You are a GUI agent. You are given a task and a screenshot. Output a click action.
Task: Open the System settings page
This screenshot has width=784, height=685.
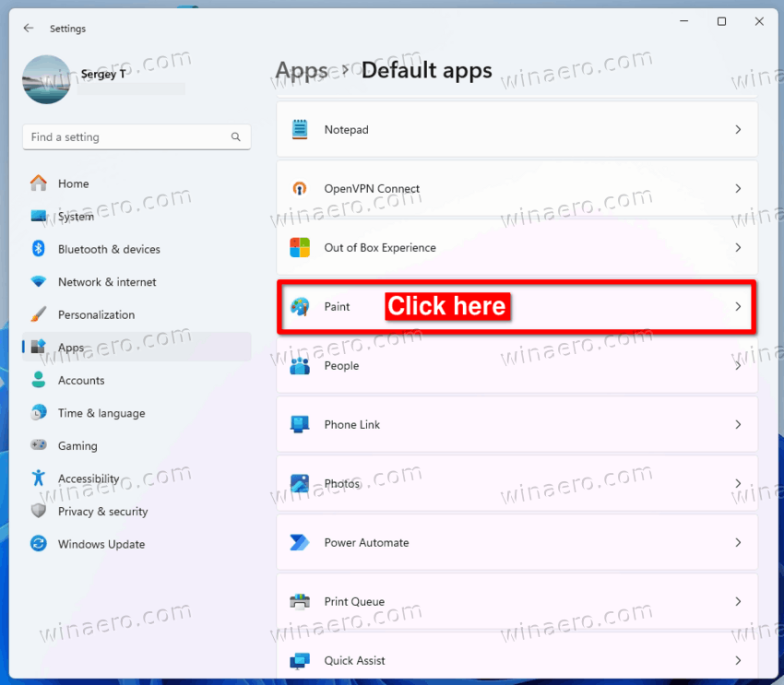(x=137, y=217)
